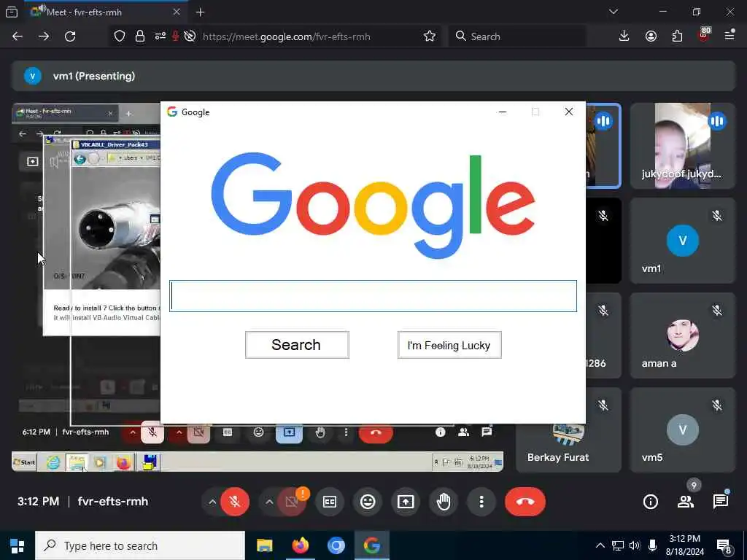Screen dimensions: 747x560
Task: Show hidden system tray icons
Action: point(600,545)
